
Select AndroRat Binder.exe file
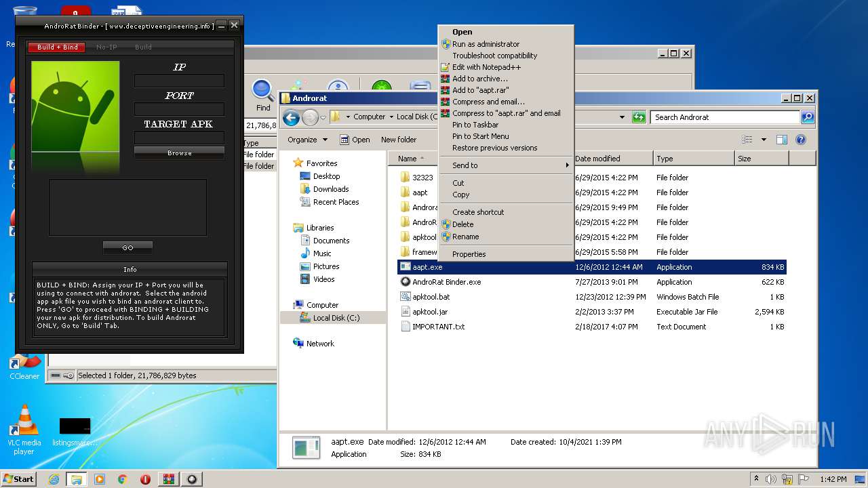pos(446,282)
